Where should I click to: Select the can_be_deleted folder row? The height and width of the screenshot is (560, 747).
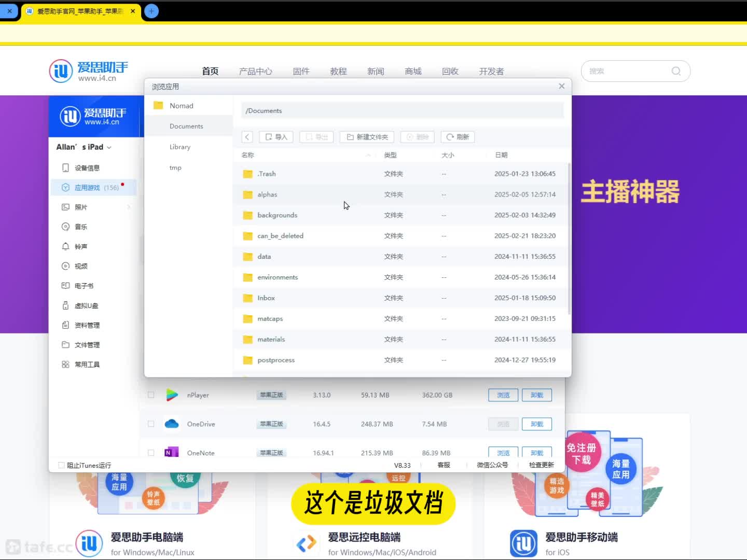(400, 236)
